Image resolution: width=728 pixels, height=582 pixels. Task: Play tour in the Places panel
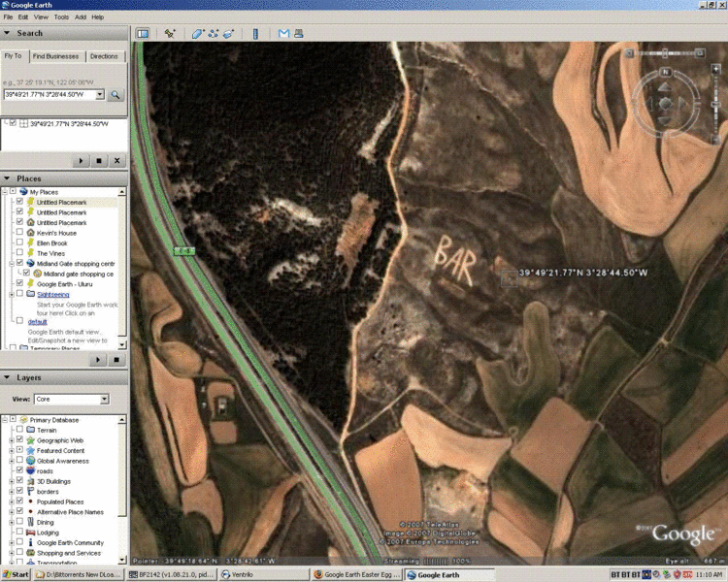click(x=98, y=360)
